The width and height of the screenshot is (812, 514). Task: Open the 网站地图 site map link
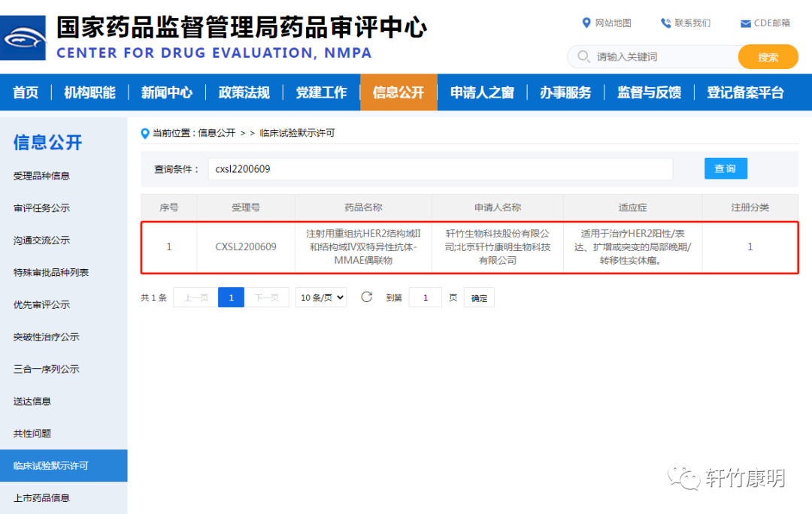606,23
